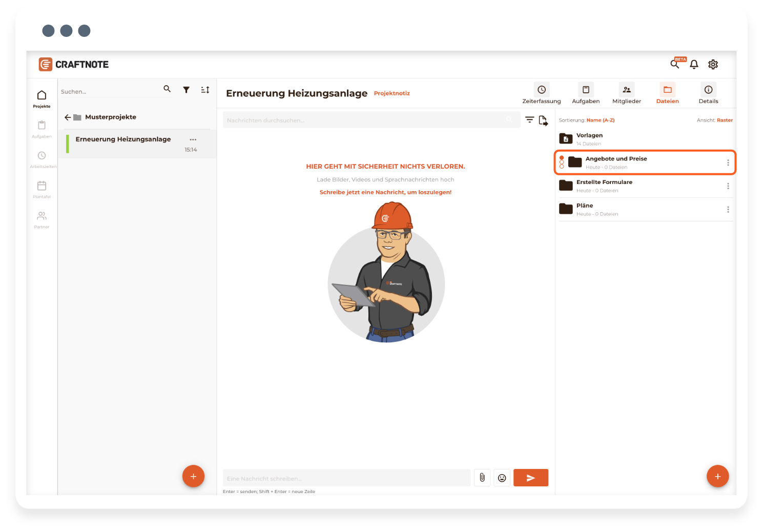Open the Pläne folder options menu
Viewport: 763px width, 532px height.
click(728, 210)
